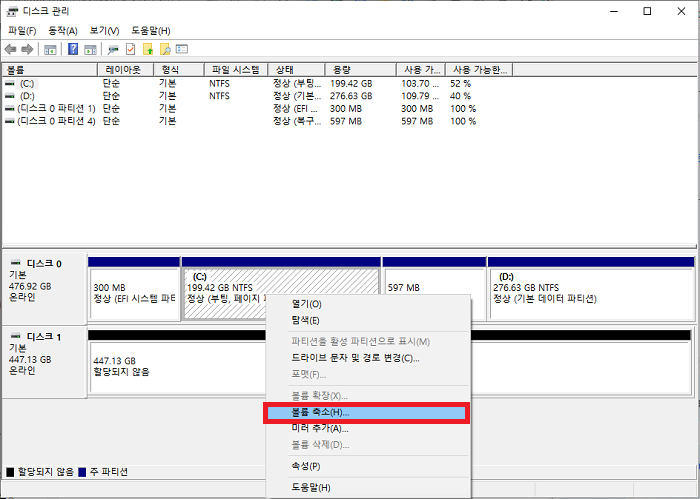Toggle the Show/Hide Action Pane icon
Screen dimensions: 700x499
(x=91, y=49)
